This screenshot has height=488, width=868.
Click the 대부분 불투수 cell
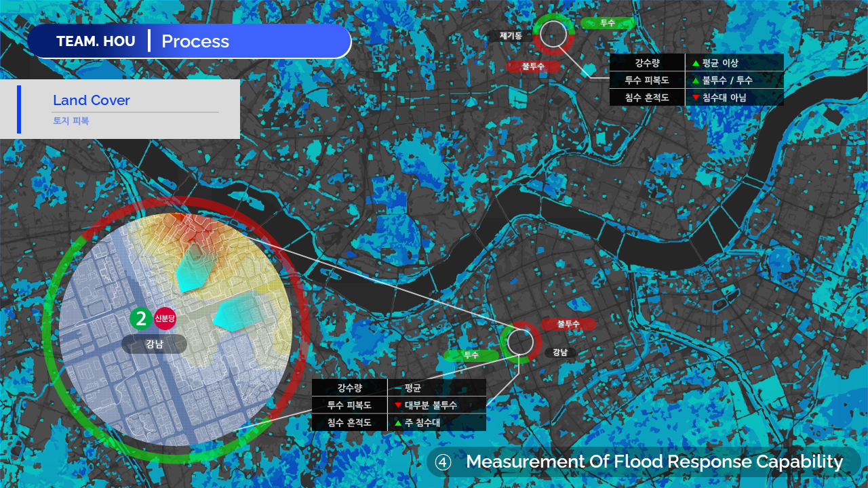pyautogui.click(x=437, y=405)
